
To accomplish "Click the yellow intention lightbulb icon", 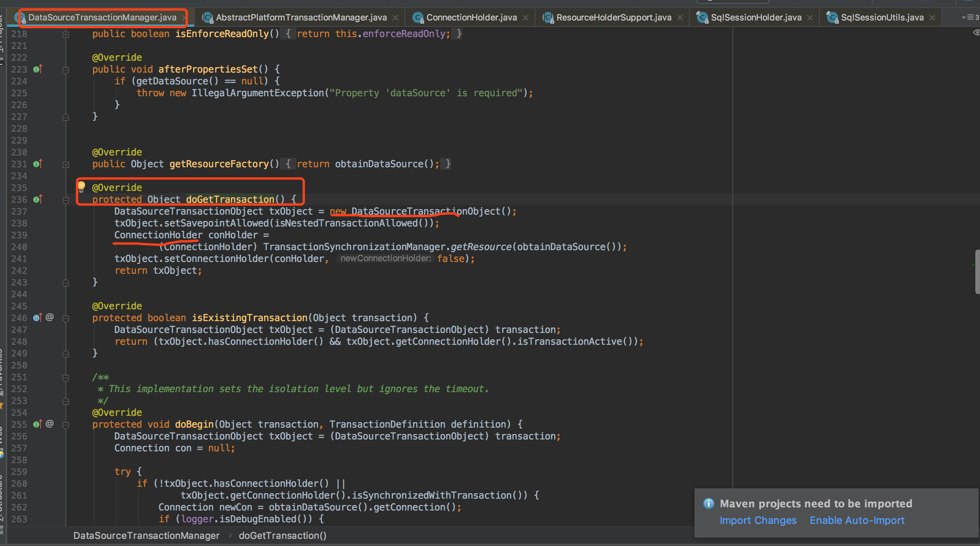I will pyautogui.click(x=82, y=186).
